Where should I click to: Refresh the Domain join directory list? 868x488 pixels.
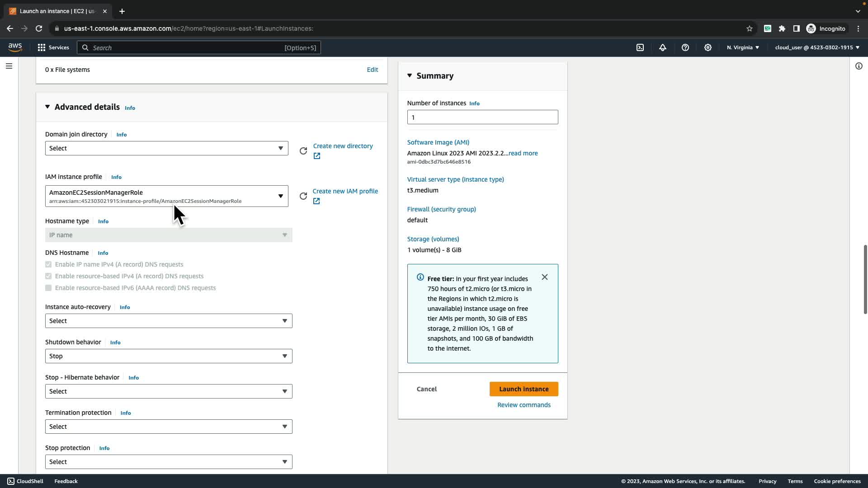click(303, 151)
